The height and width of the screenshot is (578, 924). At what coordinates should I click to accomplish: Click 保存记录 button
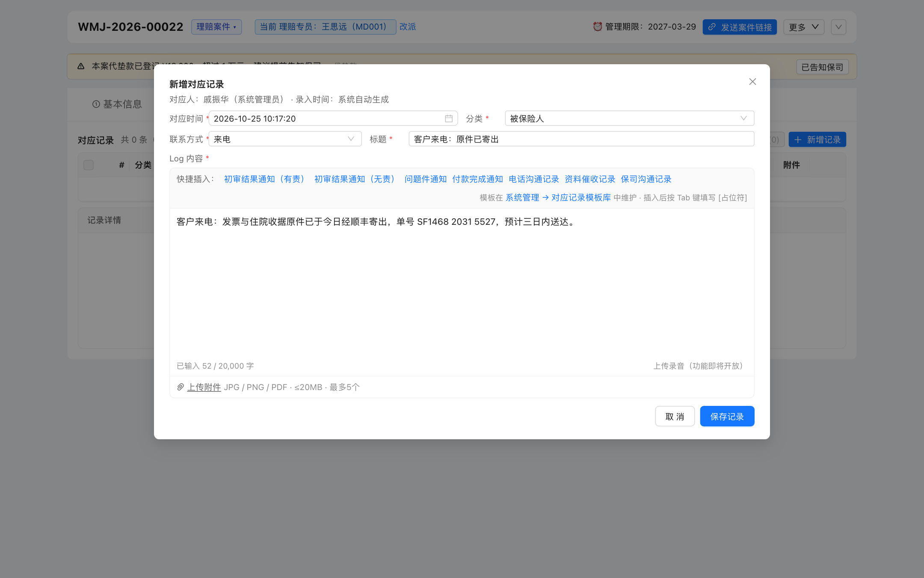point(727,416)
